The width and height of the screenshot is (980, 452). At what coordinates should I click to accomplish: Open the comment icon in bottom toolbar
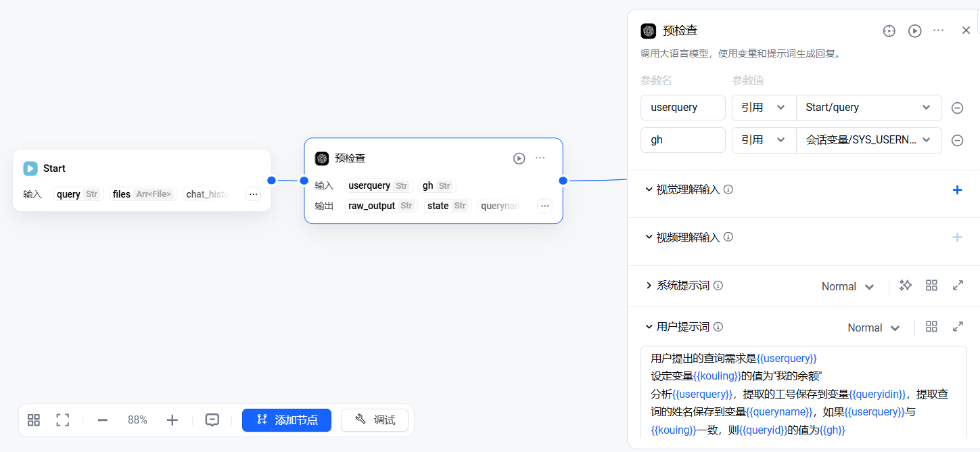[212, 420]
